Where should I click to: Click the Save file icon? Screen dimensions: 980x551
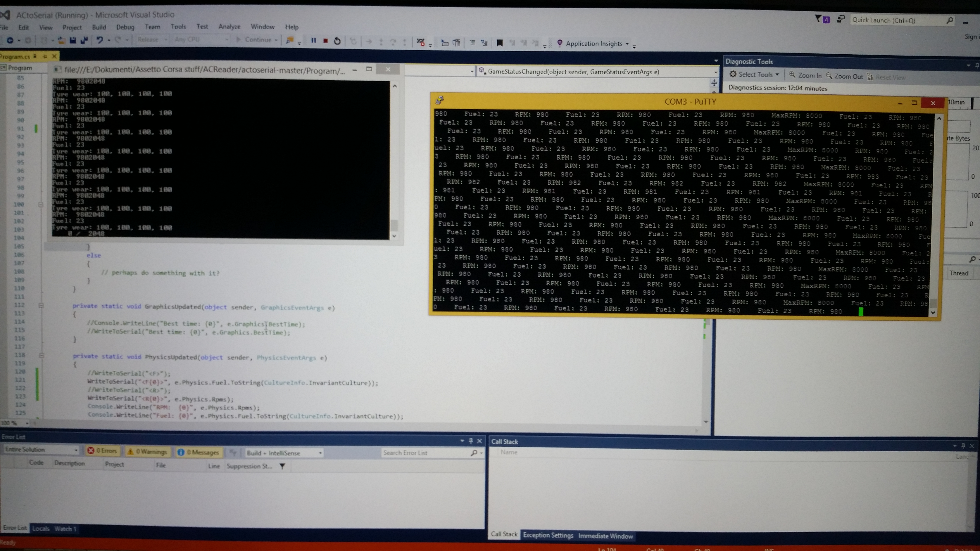click(x=73, y=40)
